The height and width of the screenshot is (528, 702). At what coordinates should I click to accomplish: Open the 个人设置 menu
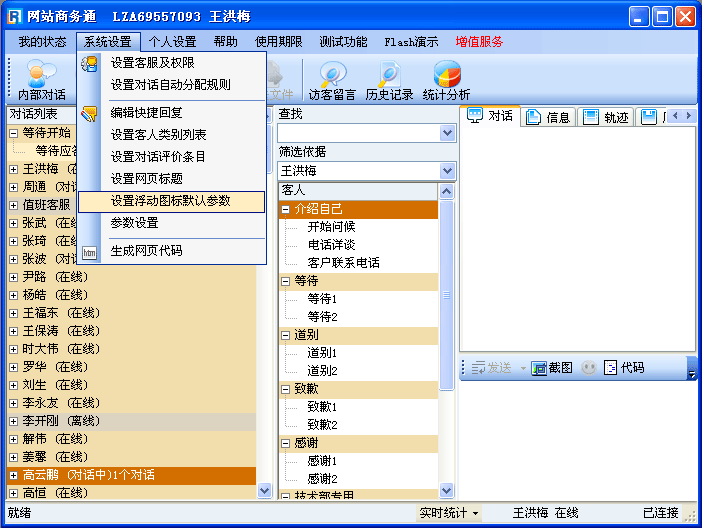click(x=172, y=42)
